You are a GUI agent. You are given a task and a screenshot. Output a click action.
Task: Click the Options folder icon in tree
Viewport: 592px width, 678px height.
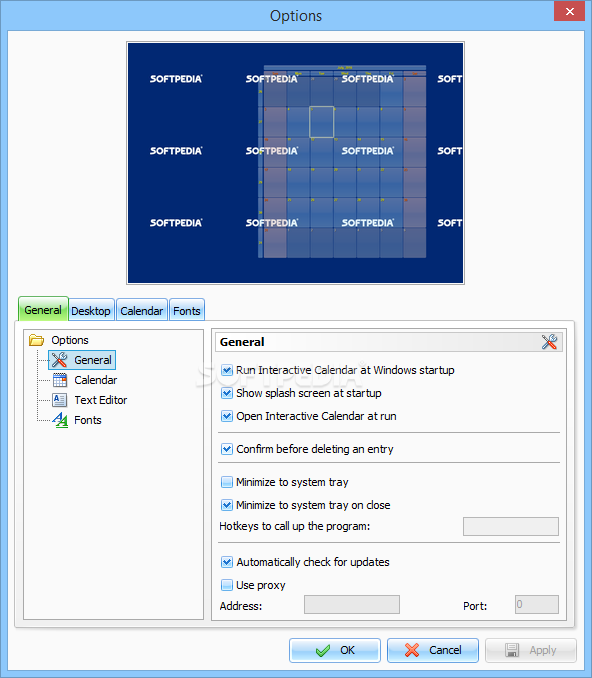point(36,340)
